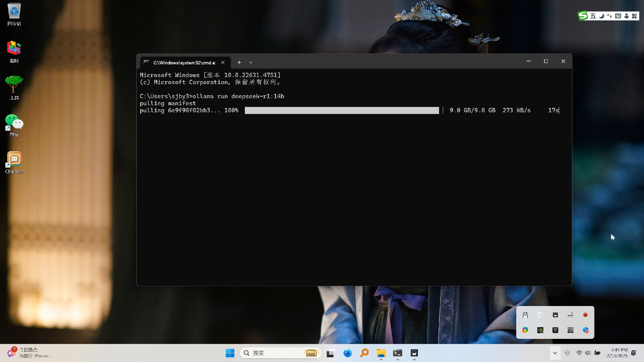Click the Windows Start button
The width and height of the screenshot is (644, 362).
click(230, 353)
